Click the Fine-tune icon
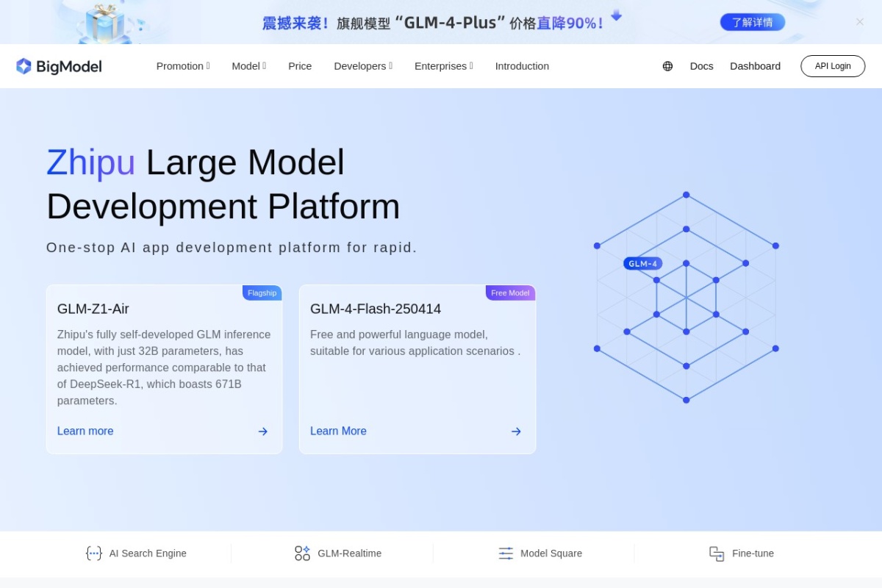 pos(717,553)
